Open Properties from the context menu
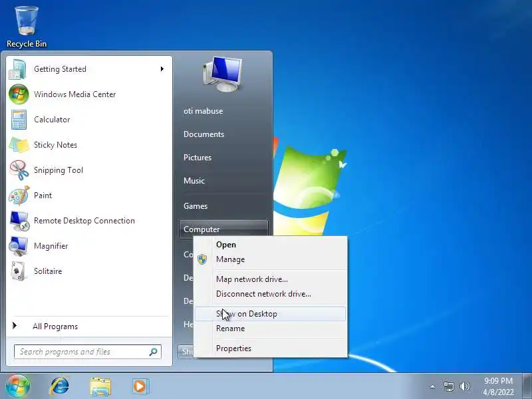This screenshot has height=399, width=532. 271,348
